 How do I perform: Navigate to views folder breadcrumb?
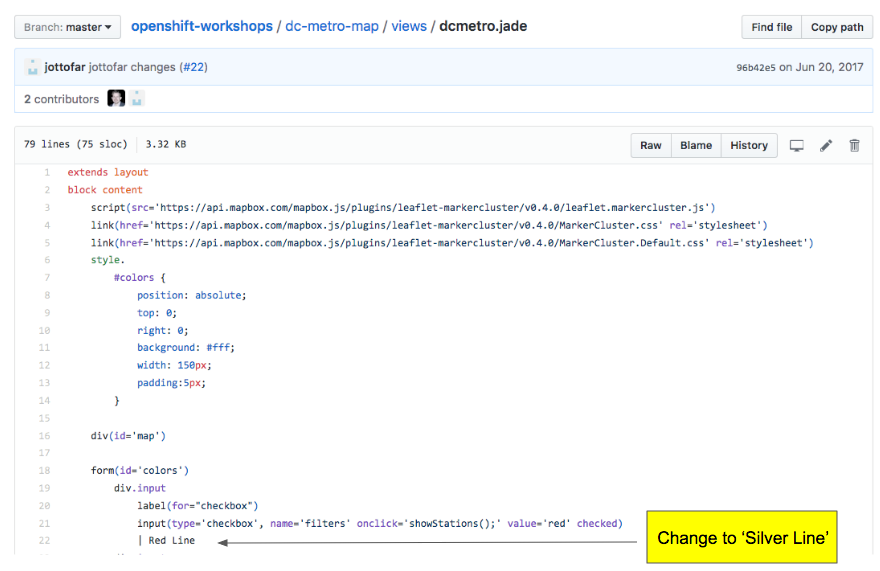409,27
